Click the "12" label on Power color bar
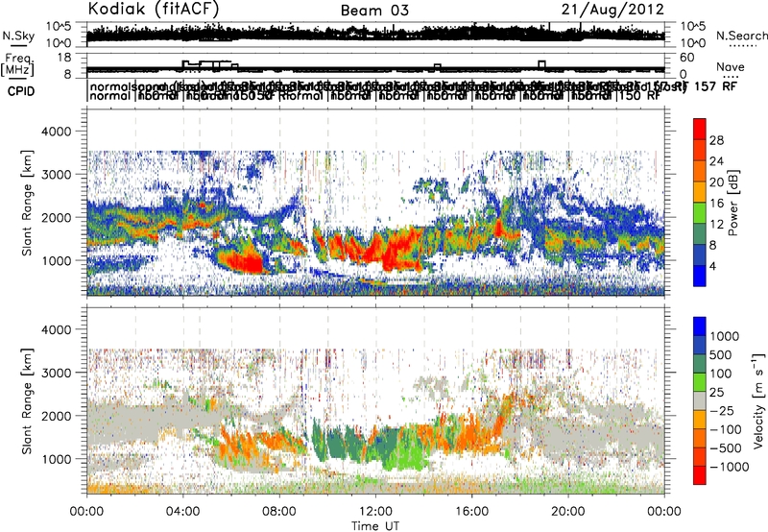The image size is (768, 532). [x=716, y=225]
